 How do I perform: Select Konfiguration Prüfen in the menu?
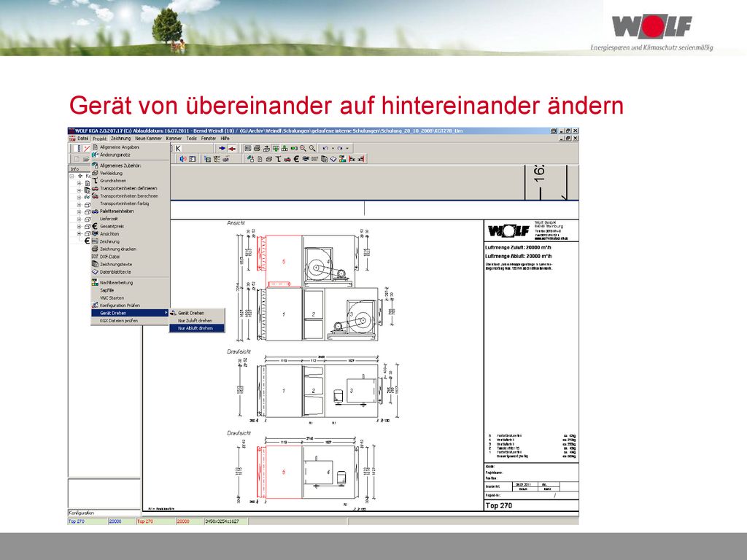(x=130, y=306)
